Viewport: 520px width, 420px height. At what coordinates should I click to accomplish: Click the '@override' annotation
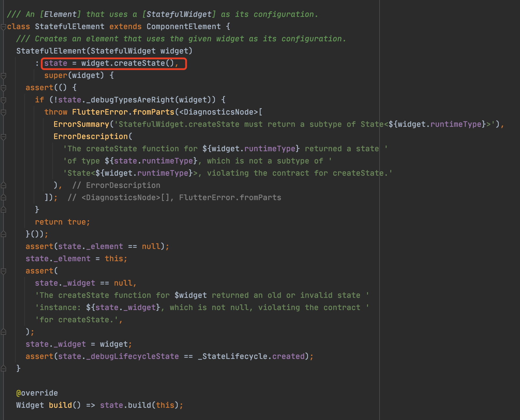click(37, 393)
